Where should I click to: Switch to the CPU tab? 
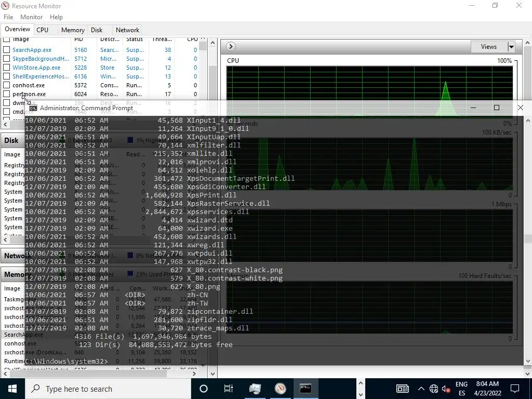pyautogui.click(x=43, y=30)
